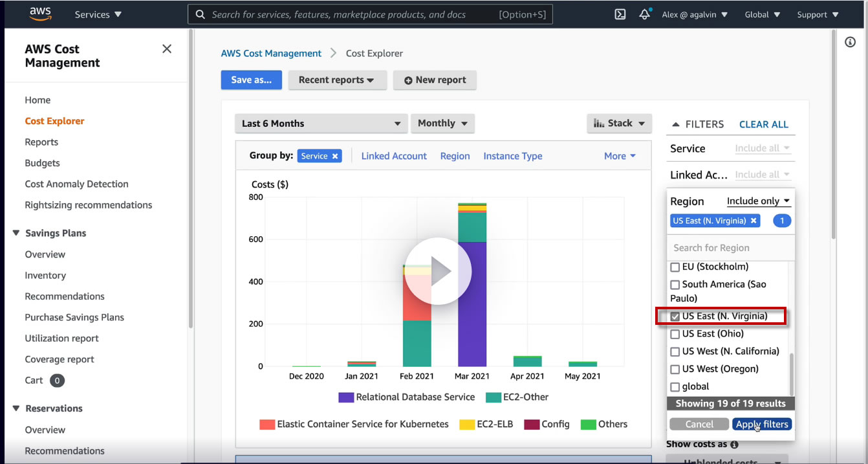
Task: Go to Budgets in the sidebar
Action: [42, 163]
